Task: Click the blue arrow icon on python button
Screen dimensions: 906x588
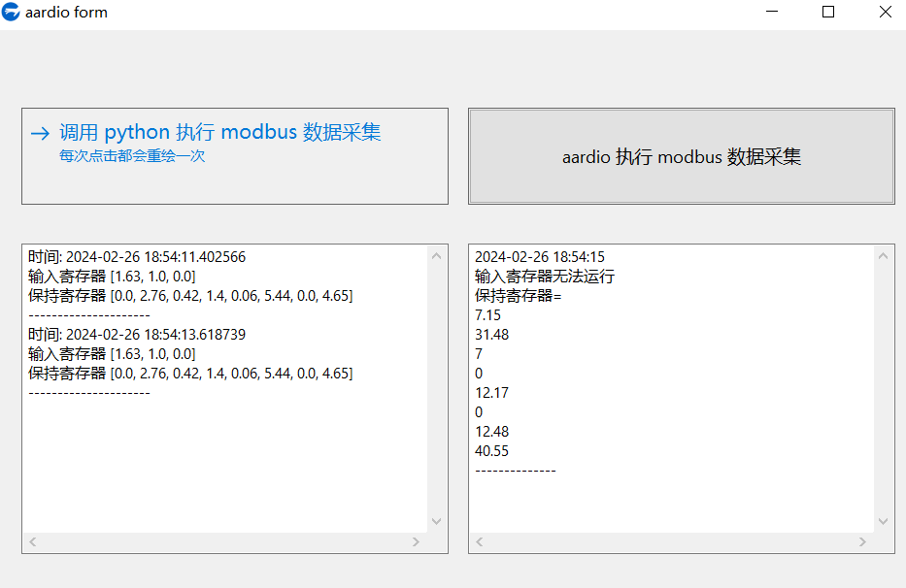Action: point(40,134)
